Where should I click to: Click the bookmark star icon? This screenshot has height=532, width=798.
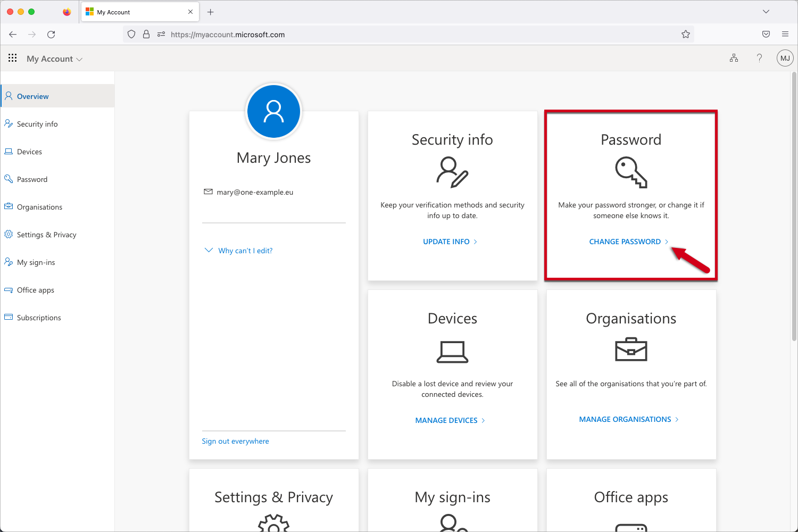pyautogui.click(x=686, y=34)
